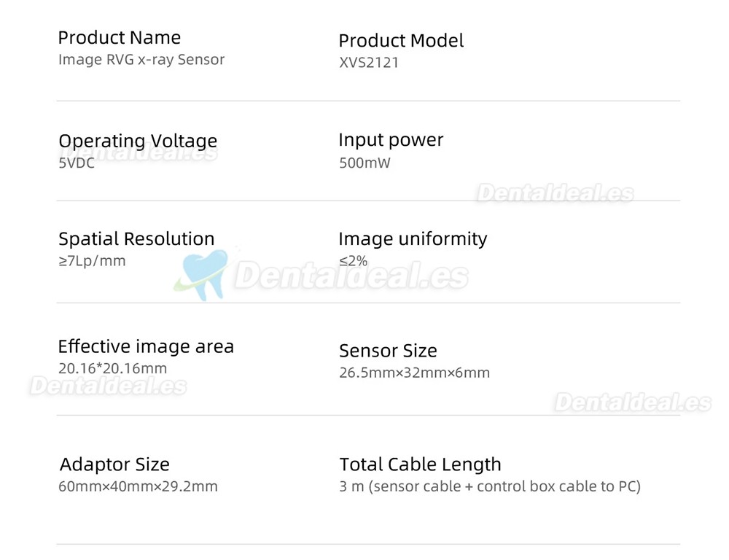729x560 pixels.
Task: Click the 60mm×40mm×29.2mm value
Action: click(x=138, y=486)
